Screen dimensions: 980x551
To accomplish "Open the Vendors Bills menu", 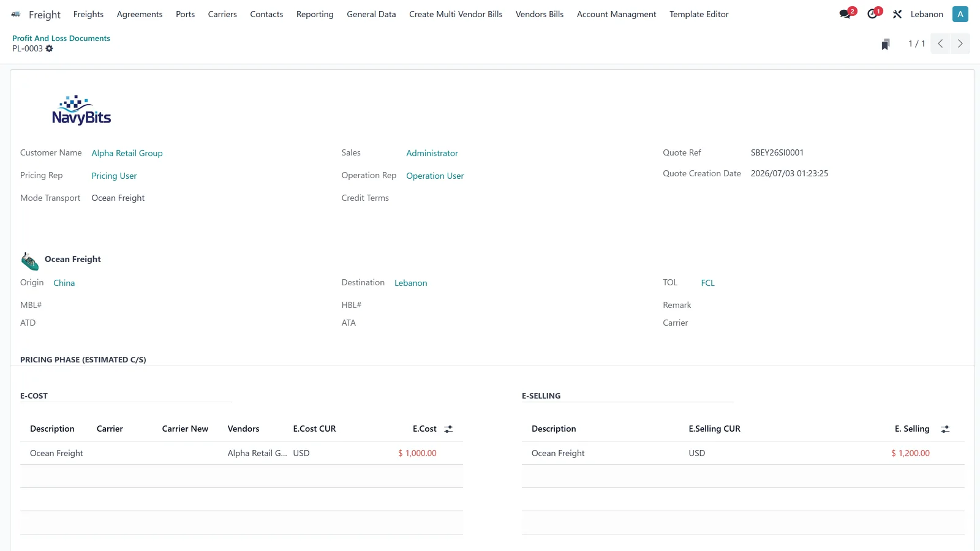I will coord(540,14).
